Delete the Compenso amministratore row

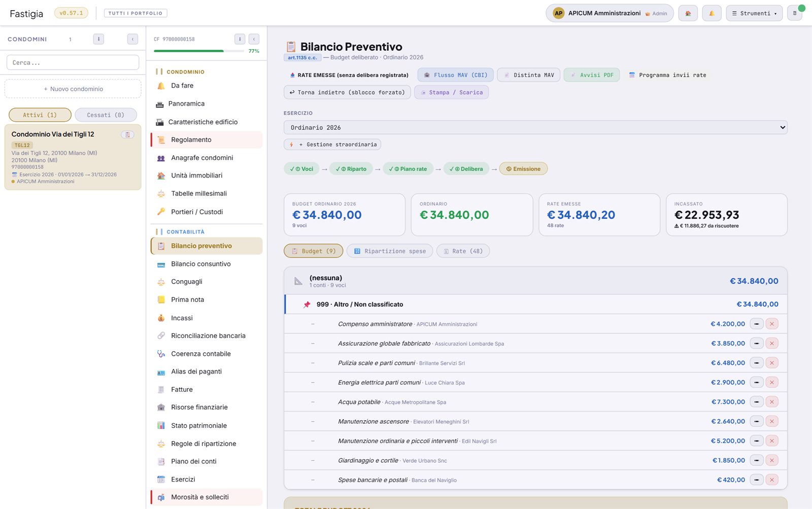[772, 324]
